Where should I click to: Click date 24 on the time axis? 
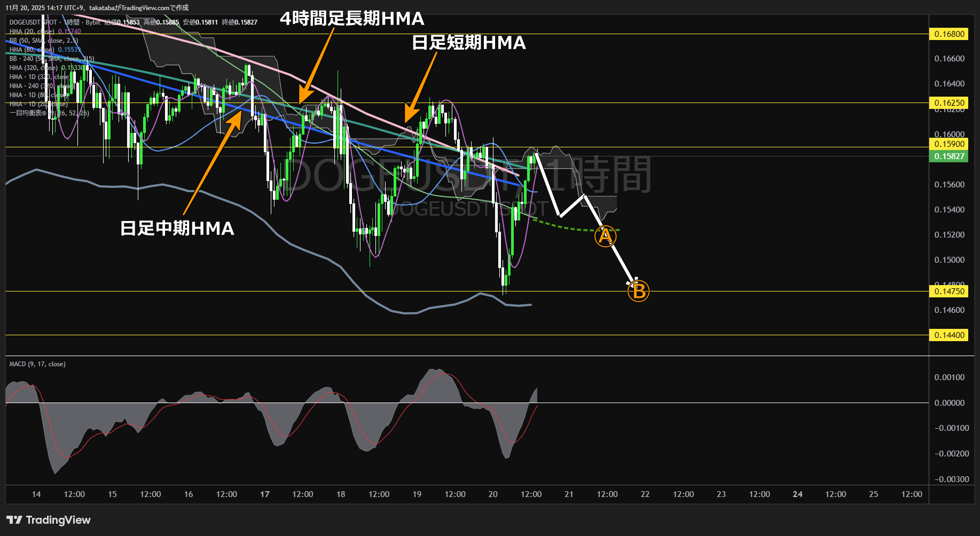point(798,494)
